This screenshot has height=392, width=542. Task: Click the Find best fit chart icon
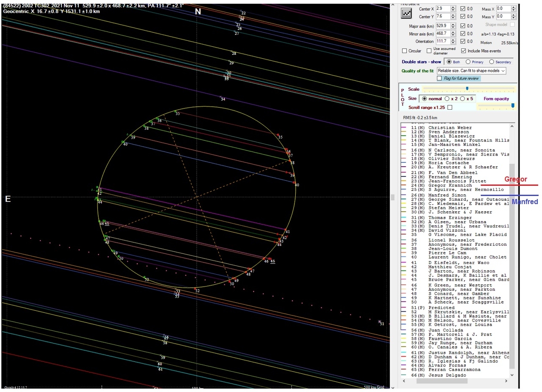pyautogui.click(x=406, y=13)
